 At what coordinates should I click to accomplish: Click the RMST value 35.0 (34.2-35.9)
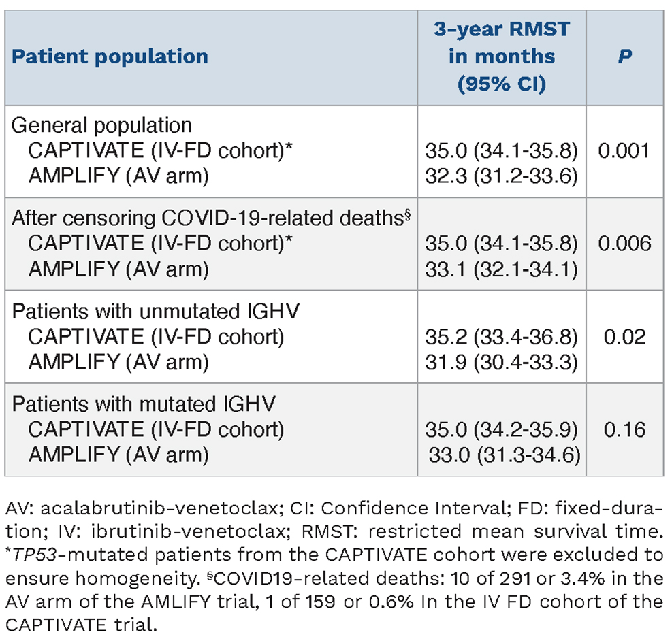[x=502, y=431]
